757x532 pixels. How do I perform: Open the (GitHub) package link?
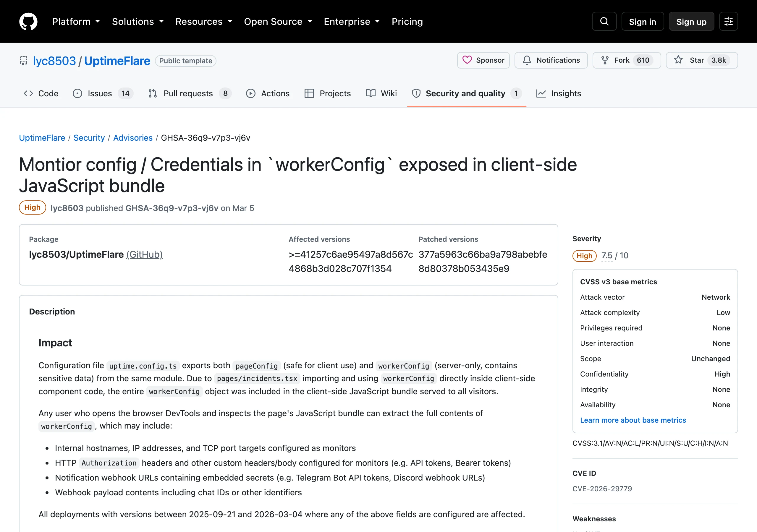tap(145, 254)
